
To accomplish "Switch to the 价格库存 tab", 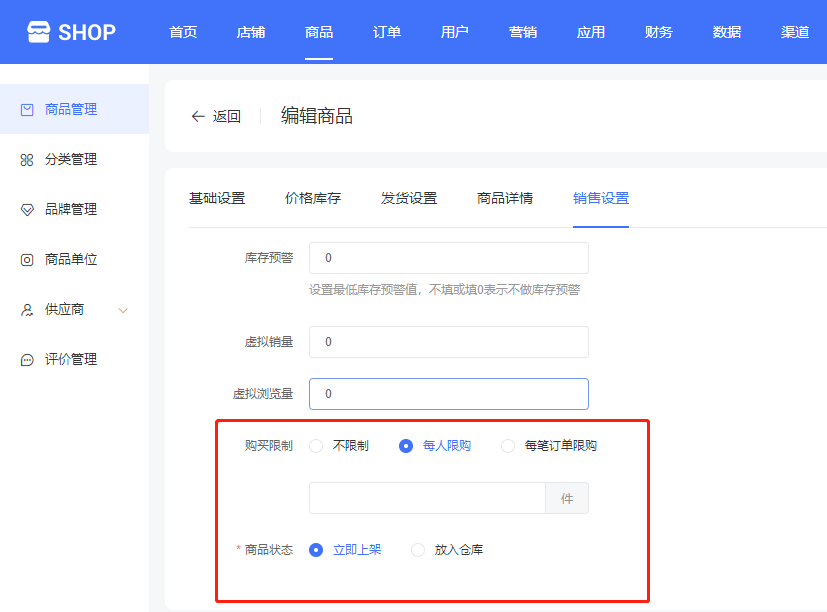I will [x=313, y=198].
